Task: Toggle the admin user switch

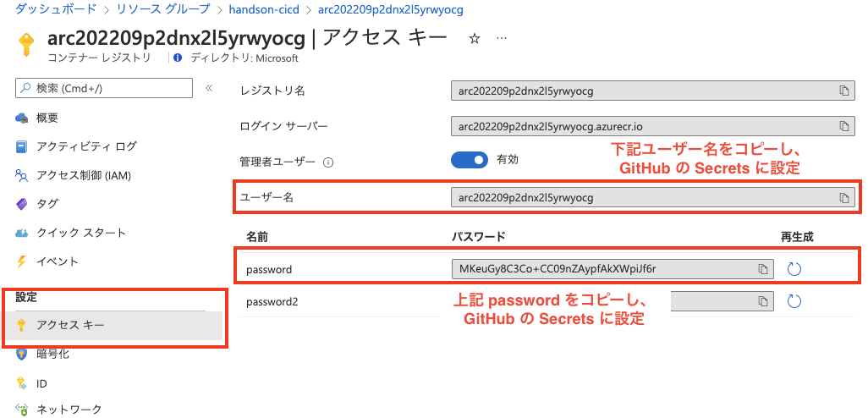Action: [x=470, y=161]
